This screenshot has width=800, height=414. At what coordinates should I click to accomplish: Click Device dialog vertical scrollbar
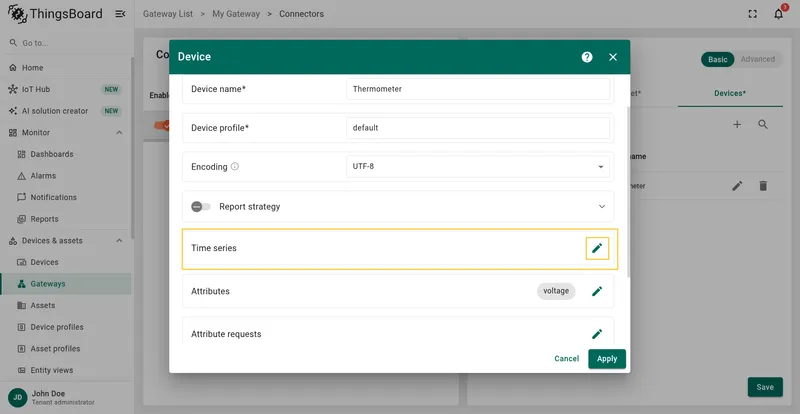[x=628, y=192]
